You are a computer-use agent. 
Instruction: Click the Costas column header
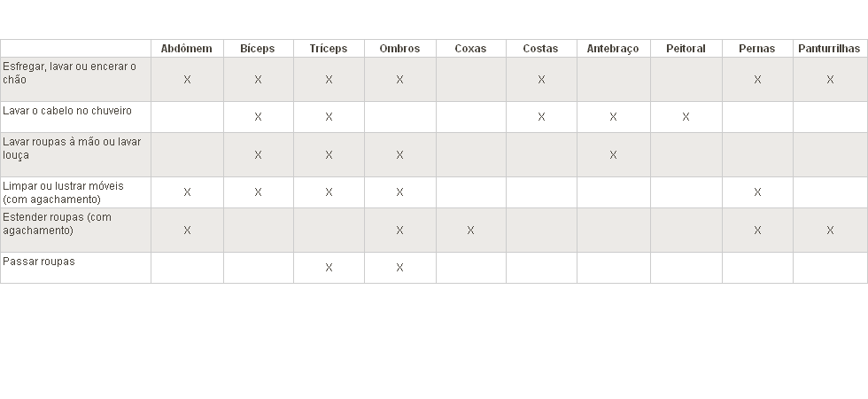(540, 49)
